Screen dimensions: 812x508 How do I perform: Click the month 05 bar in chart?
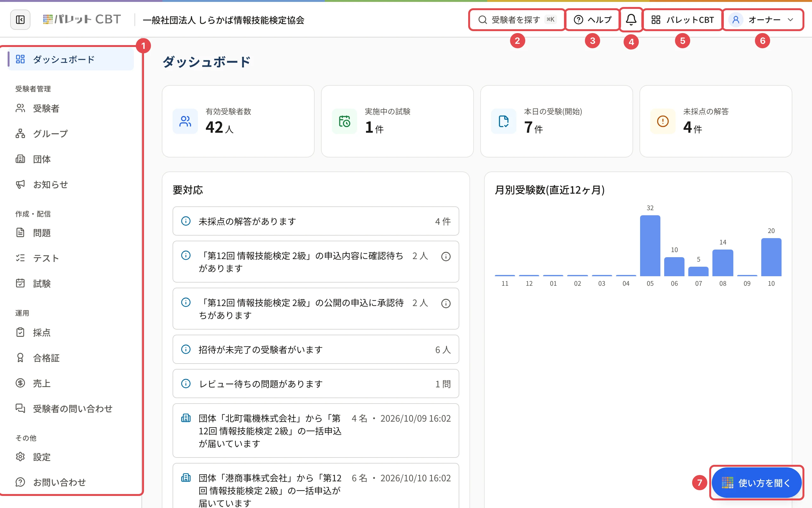650,246
